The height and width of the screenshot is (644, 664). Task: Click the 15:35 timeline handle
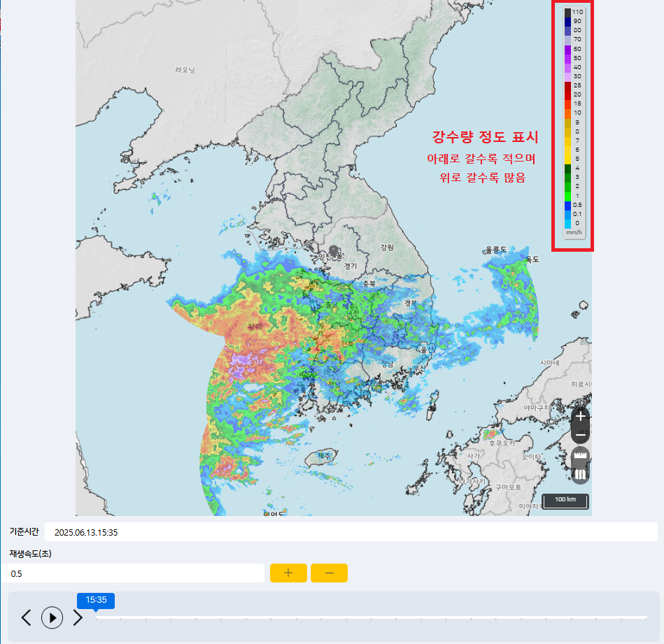point(96,601)
